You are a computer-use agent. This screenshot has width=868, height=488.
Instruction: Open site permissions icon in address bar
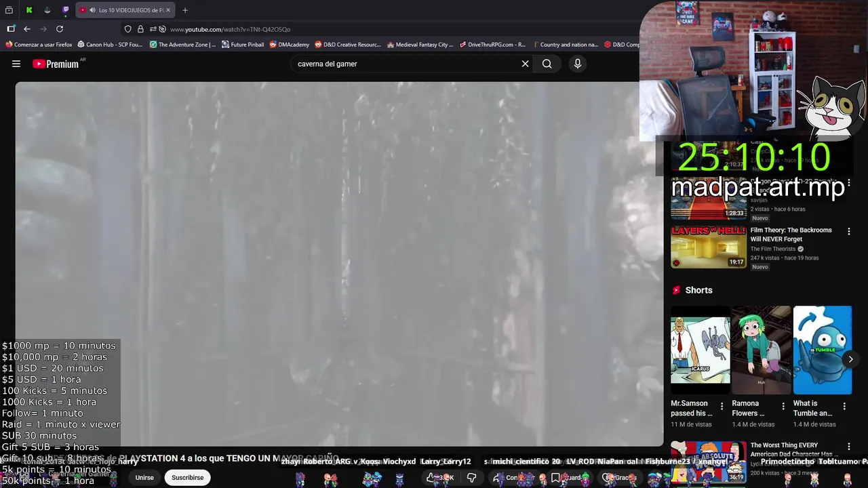pyautogui.click(x=153, y=29)
